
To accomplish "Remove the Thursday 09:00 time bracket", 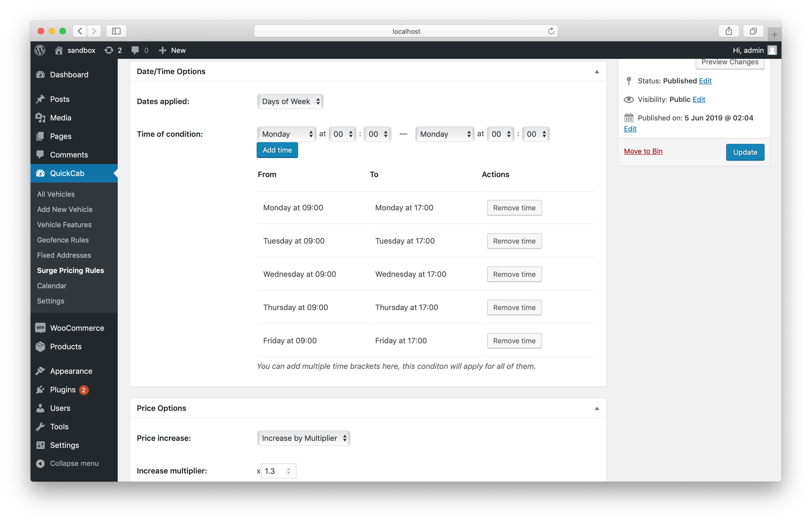I will (x=514, y=307).
